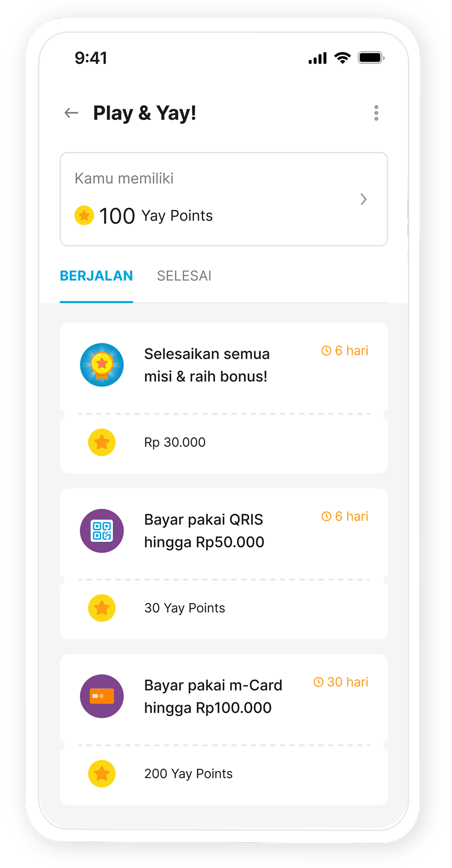Tap the purple QRIS code icon
Viewport: 452px width, 868px height.
pyautogui.click(x=102, y=531)
